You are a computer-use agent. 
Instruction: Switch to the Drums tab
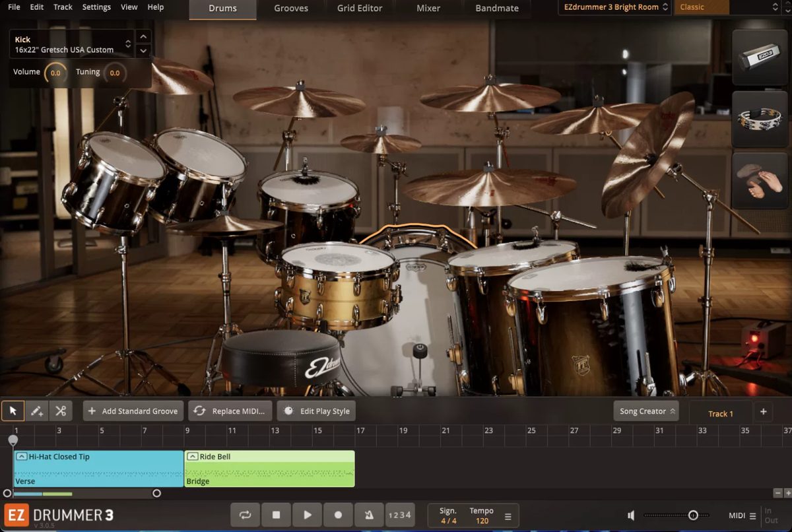[x=222, y=9]
